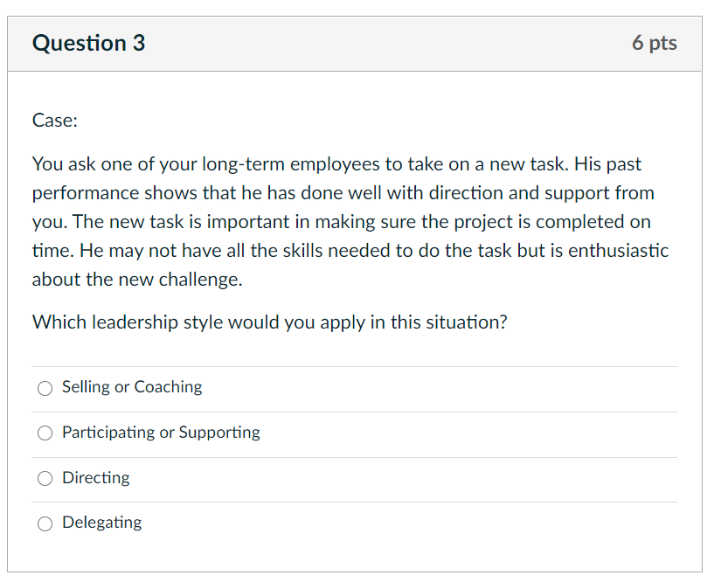Click the "Delegating" answer label
Image resolution: width=728 pixels, height=582 pixels.
(101, 523)
